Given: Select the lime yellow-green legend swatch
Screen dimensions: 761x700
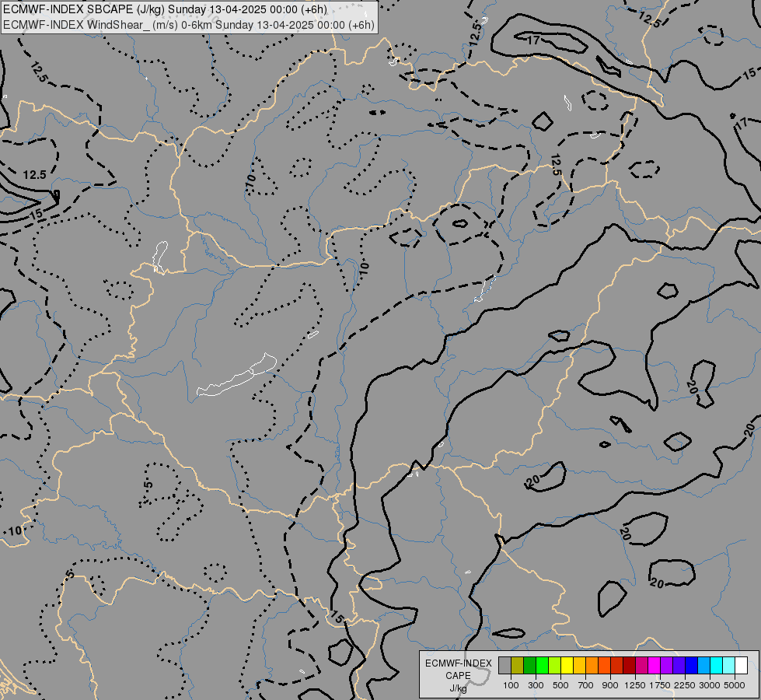Looking at the screenshot, I should [555, 665].
